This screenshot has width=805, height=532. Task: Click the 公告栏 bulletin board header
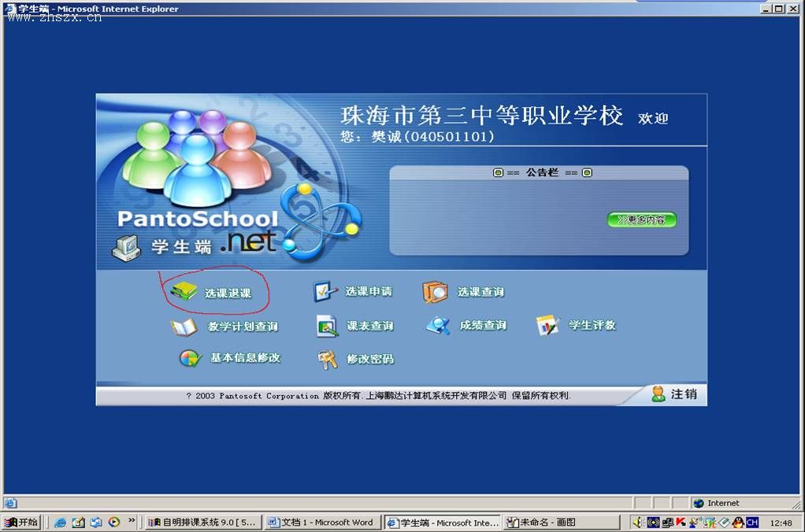pos(542,172)
